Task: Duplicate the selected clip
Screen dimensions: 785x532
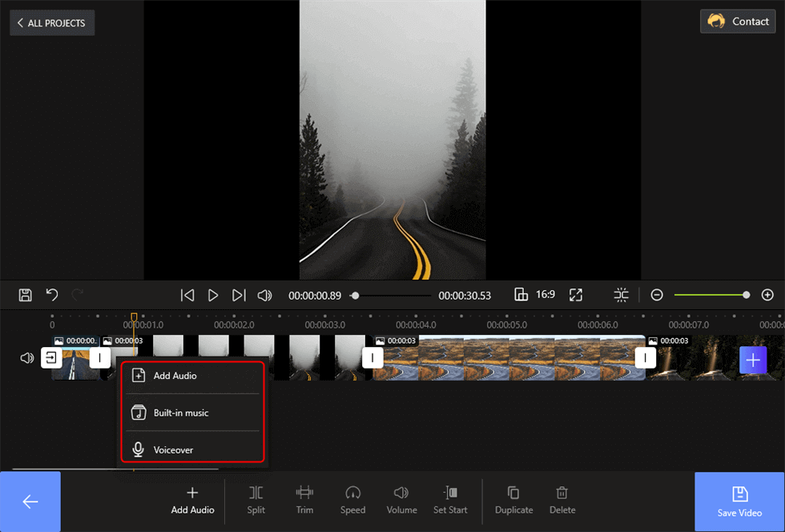Action: pos(513,501)
